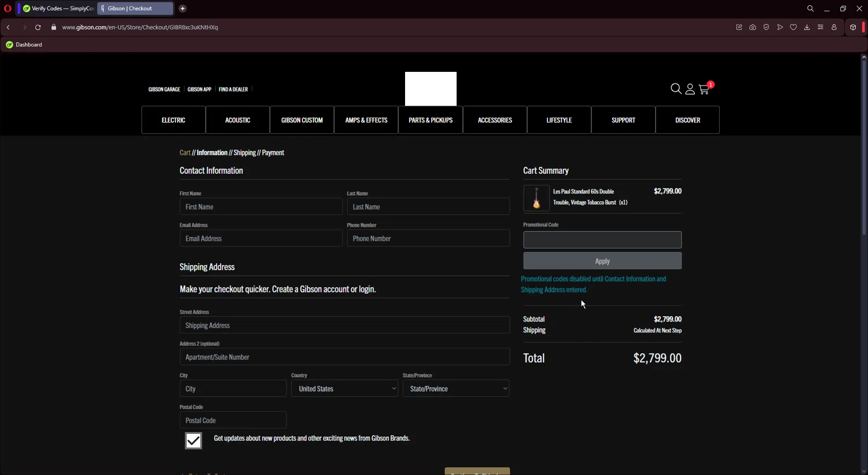
Task: Click the Phone Number field
Action: [x=428, y=238]
